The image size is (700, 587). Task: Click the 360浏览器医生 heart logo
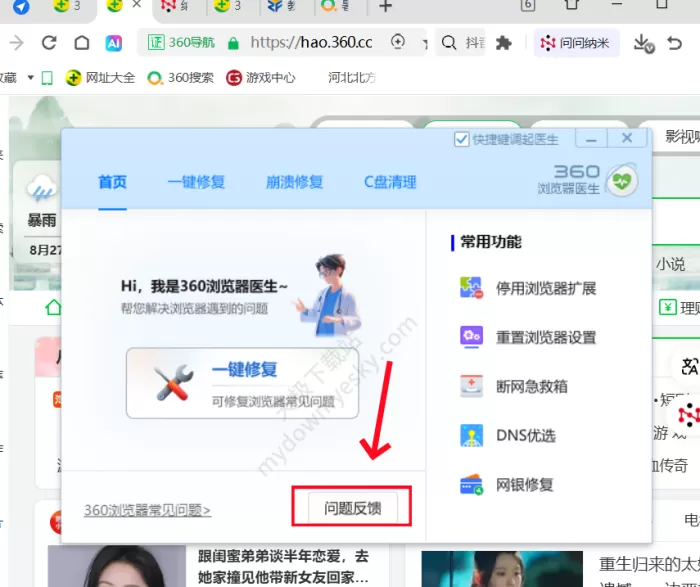621,182
